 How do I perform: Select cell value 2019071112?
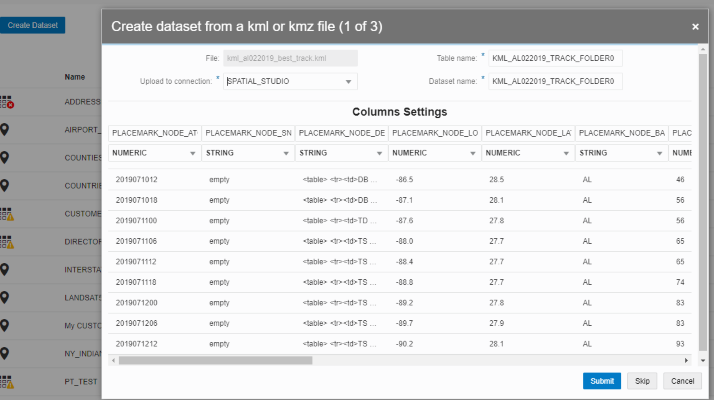click(136, 262)
